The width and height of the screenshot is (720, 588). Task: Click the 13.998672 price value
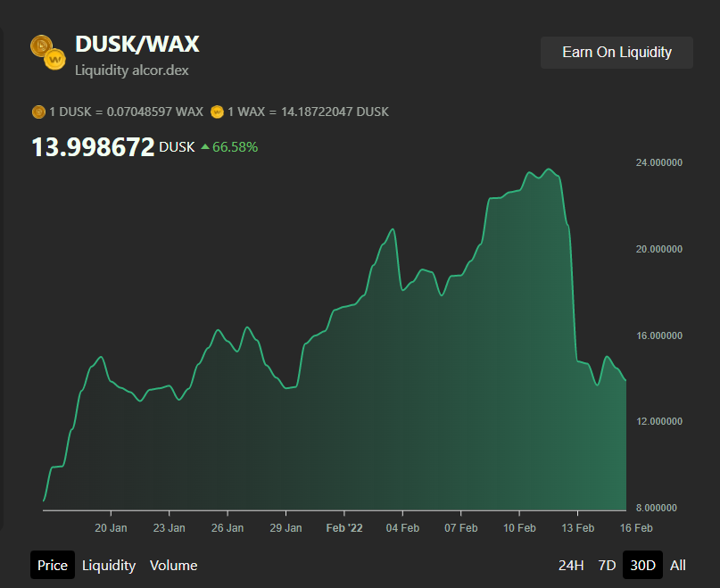click(93, 147)
